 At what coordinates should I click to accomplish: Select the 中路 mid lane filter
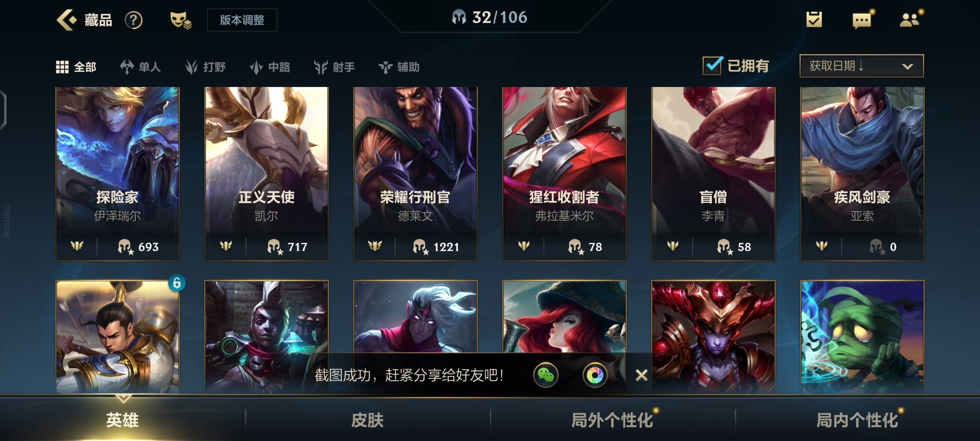tap(270, 67)
